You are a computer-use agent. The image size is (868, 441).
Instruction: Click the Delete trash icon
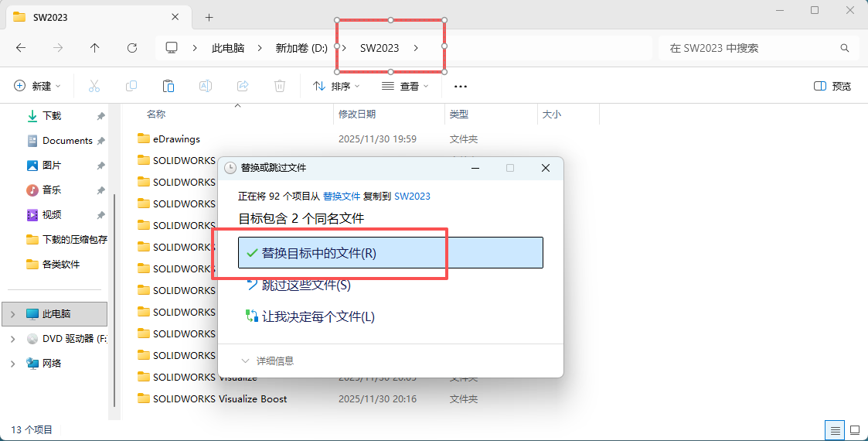280,86
